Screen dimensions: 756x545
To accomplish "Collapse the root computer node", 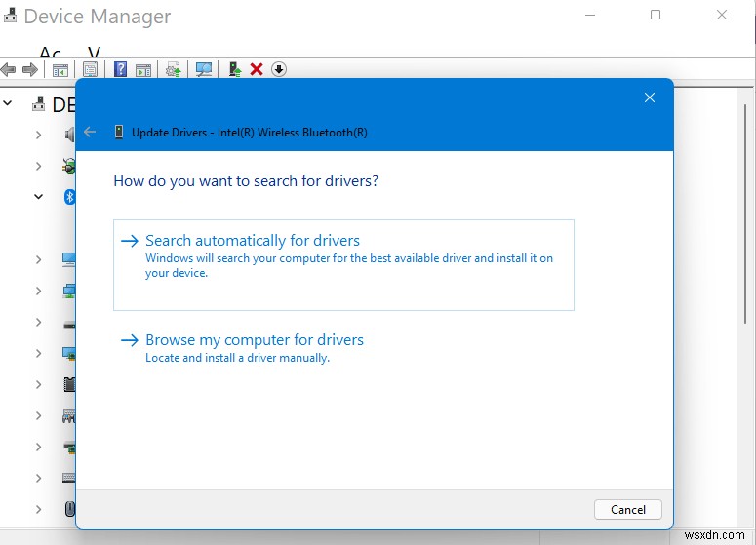I will (x=8, y=103).
